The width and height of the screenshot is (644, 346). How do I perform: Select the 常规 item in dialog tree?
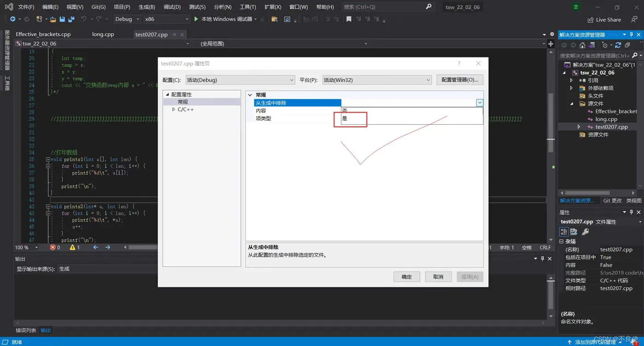pos(183,102)
